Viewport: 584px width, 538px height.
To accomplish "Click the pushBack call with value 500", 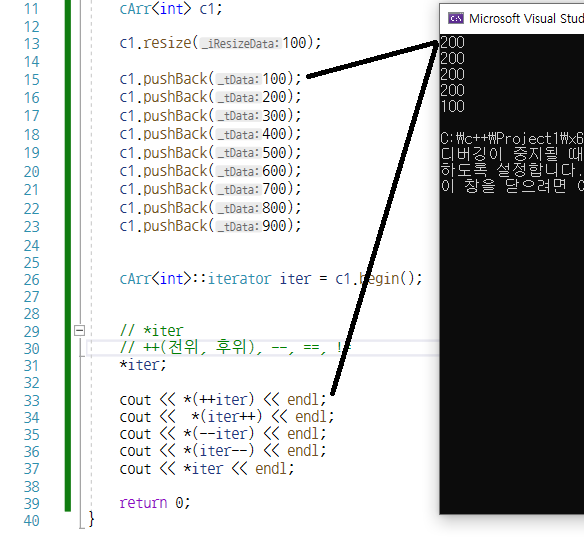I will [210, 153].
